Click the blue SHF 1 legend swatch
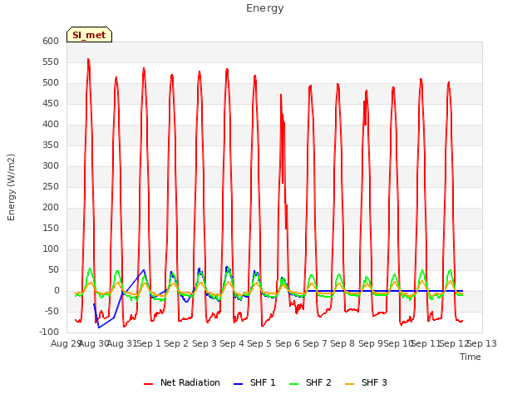This screenshot has width=532, height=399. pyautogui.click(x=239, y=384)
